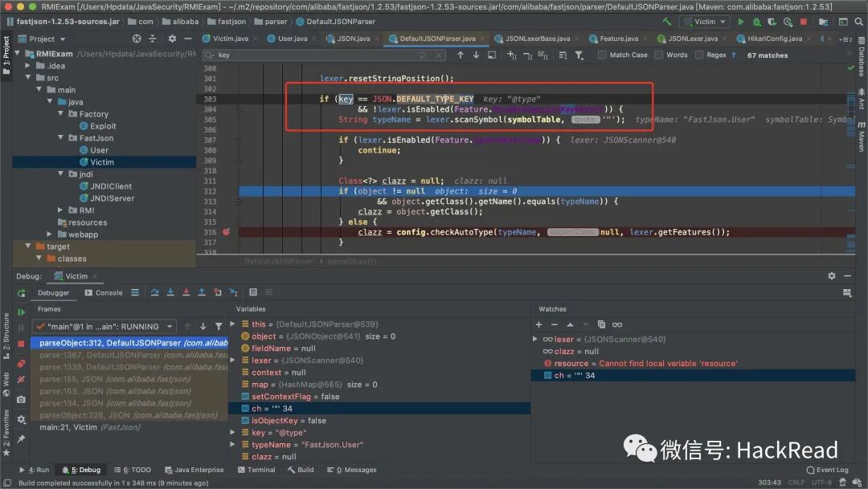Mute breakpoints toggle in debug sidebar
The width and height of the screenshot is (868, 489).
click(21, 380)
